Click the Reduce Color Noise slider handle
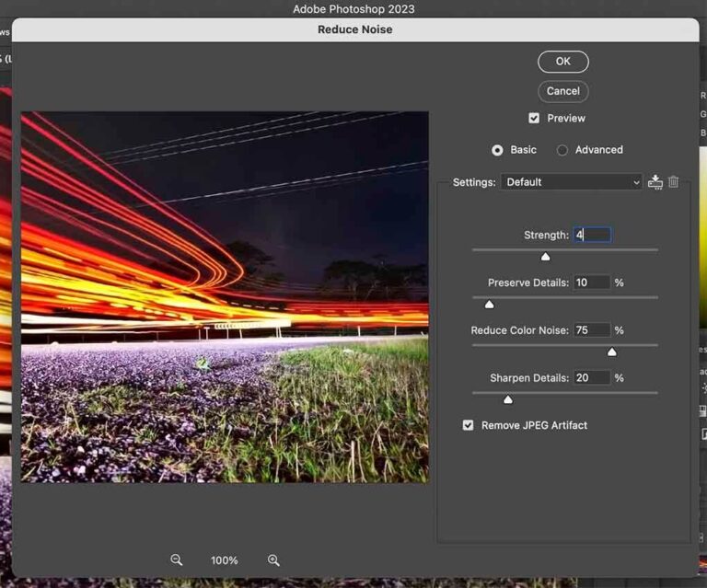 coord(611,352)
